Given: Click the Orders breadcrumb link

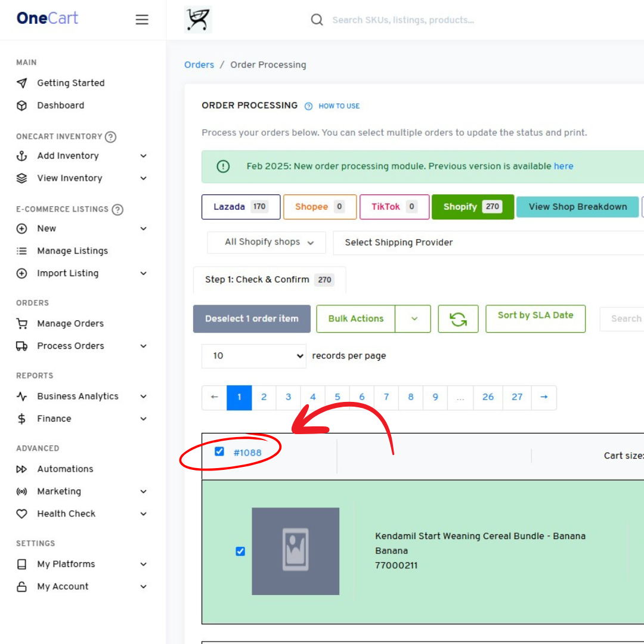Looking at the screenshot, I should coord(199,65).
